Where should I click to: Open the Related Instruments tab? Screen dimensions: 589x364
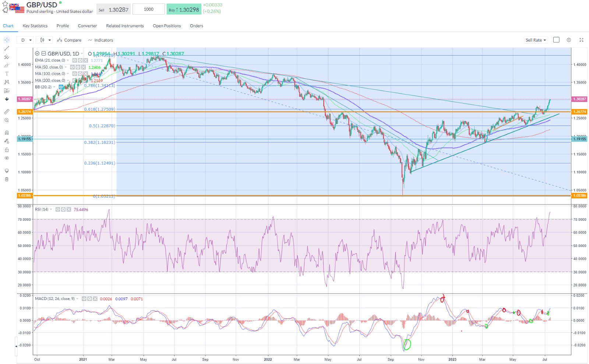(x=125, y=26)
